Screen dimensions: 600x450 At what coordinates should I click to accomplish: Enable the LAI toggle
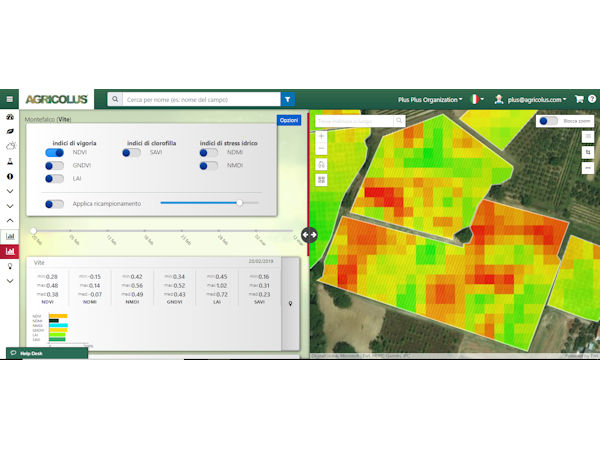coord(55,179)
